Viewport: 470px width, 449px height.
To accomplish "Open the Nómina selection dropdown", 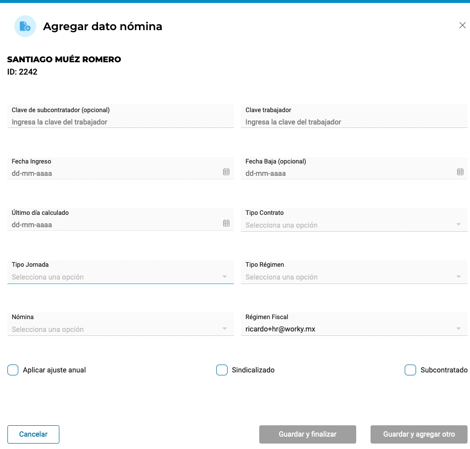I will (120, 324).
